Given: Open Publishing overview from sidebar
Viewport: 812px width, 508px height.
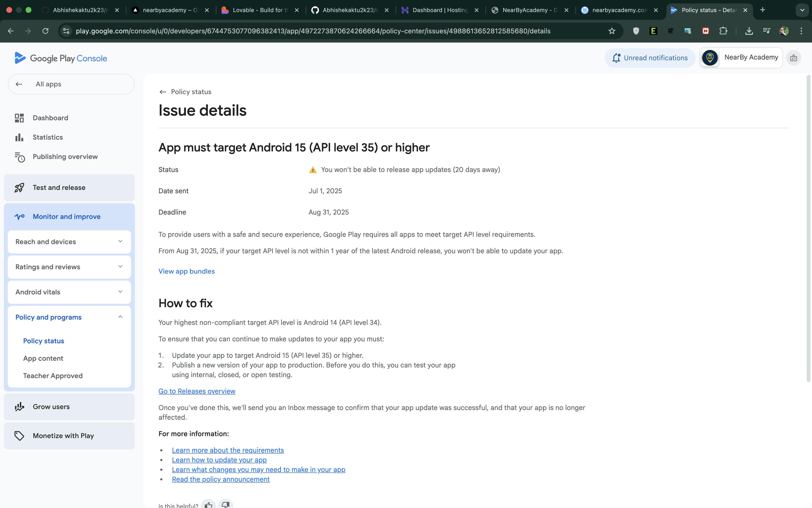Looking at the screenshot, I should click(x=65, y=157).
